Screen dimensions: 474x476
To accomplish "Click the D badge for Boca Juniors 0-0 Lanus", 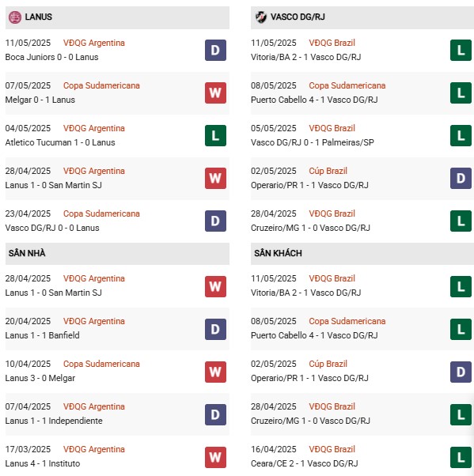I will point(215,50).
